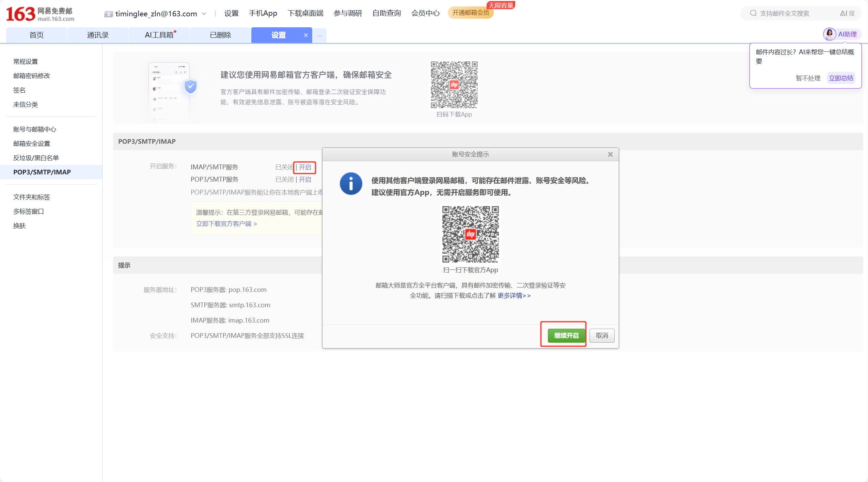Open 多标签窗口 in the sidebar

29,212
